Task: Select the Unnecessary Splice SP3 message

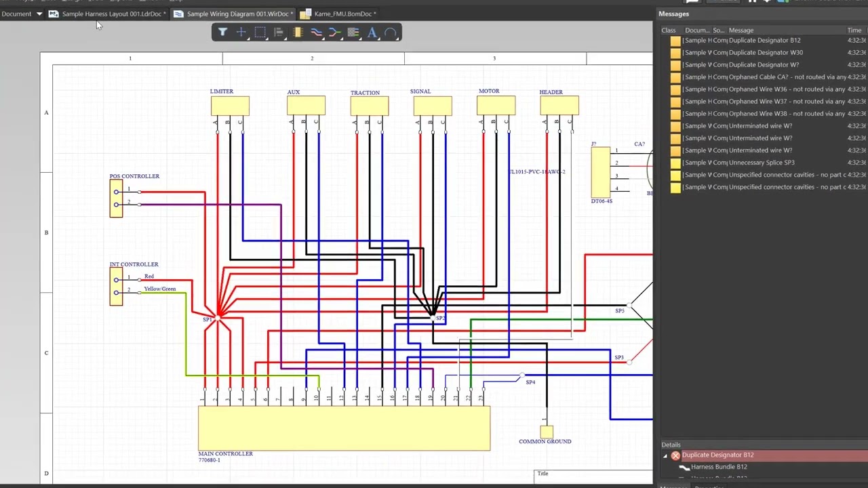Action: [764, 163]
